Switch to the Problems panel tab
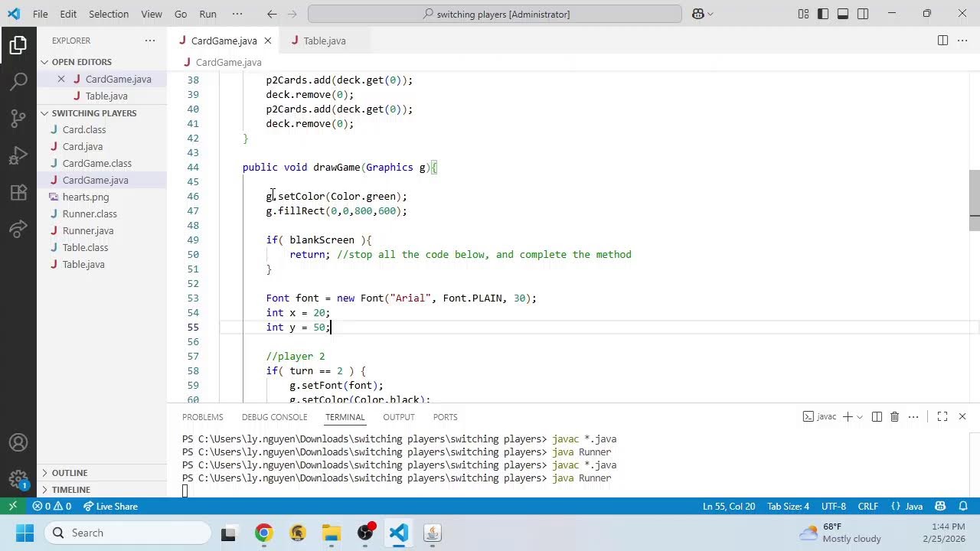The height and width of the screenshot is (551, 980). pos(203,417)
